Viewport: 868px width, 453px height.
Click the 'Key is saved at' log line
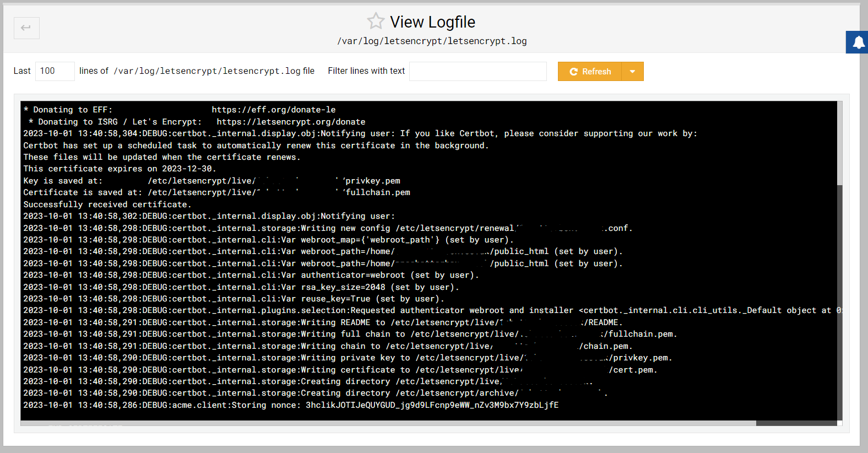[x=212, y=181]
